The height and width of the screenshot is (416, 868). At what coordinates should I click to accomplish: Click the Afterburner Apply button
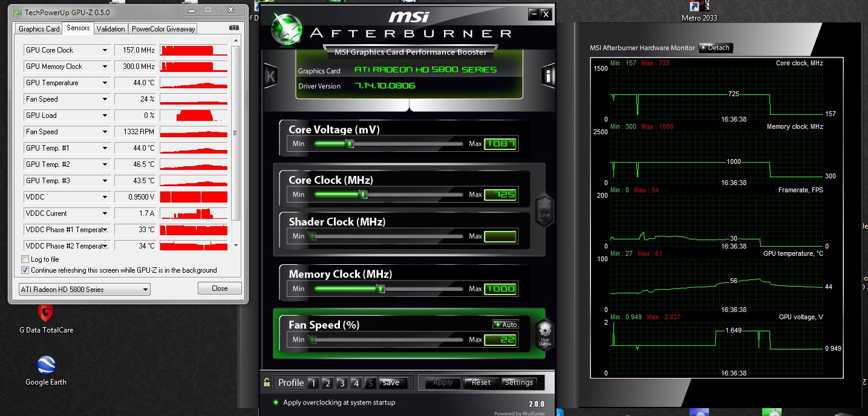[x=443, y=383]
